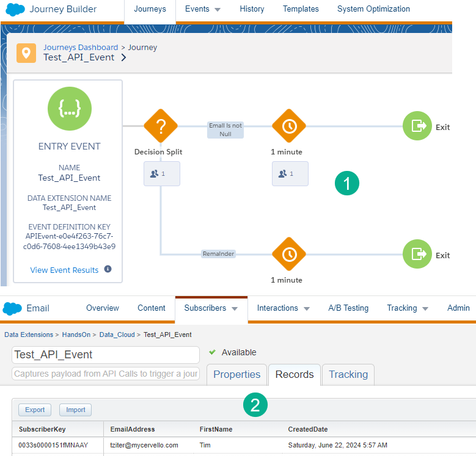Click the Salesforce cloud logo next to Email
This screenshot has width=476, height=456.
pos(12,309)
